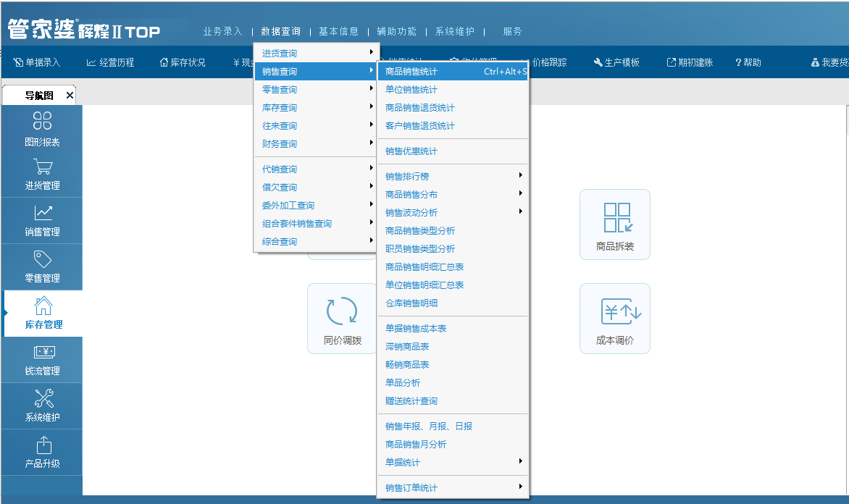Open the 成本调价 tile
Viewport: 849px width, 504px height.
click(x=614, y=319)
